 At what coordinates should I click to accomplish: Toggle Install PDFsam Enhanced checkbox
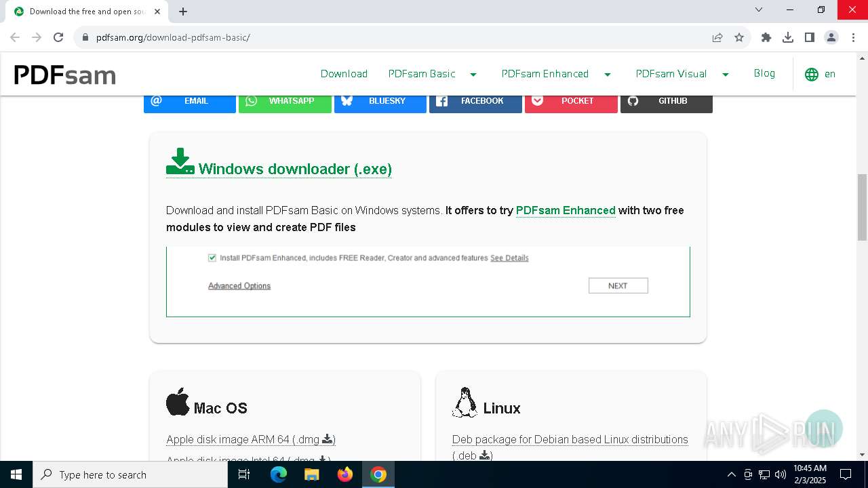(212, 258)
